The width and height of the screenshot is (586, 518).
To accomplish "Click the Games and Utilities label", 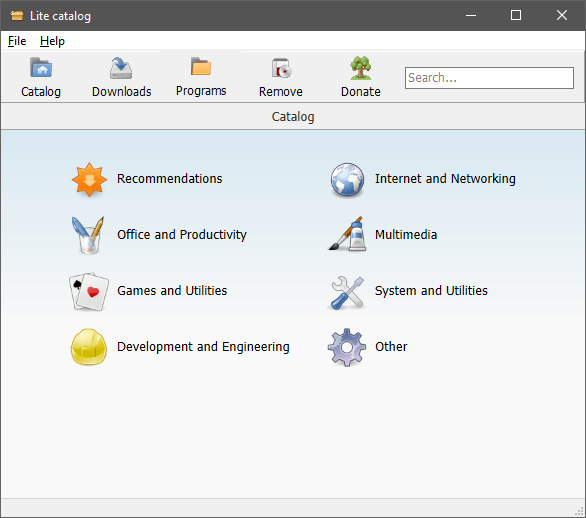I will point(172,290).
